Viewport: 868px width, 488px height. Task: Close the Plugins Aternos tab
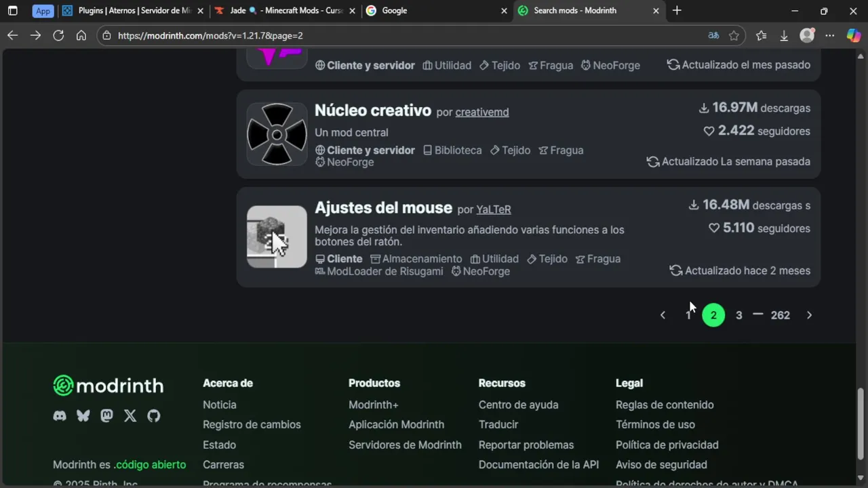click(x=200, y=11)
